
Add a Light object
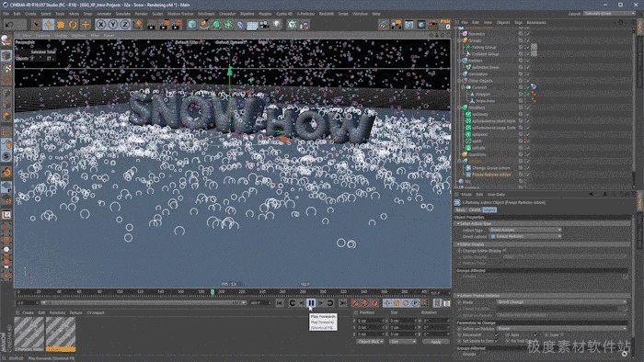coord(277,25)
